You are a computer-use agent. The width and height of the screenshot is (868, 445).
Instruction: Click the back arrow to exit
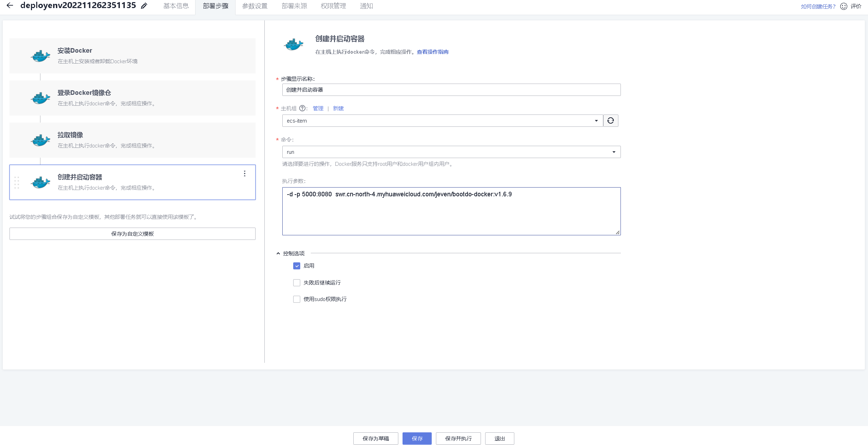coord(9,6)
